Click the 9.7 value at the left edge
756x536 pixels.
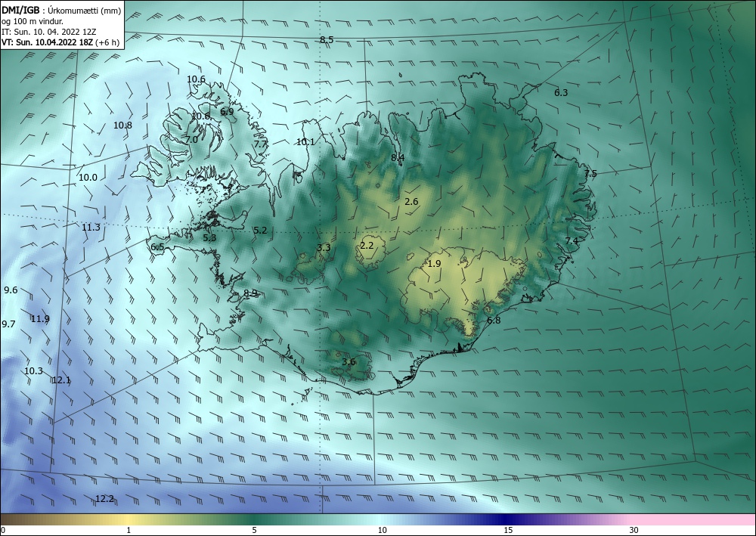8,324
